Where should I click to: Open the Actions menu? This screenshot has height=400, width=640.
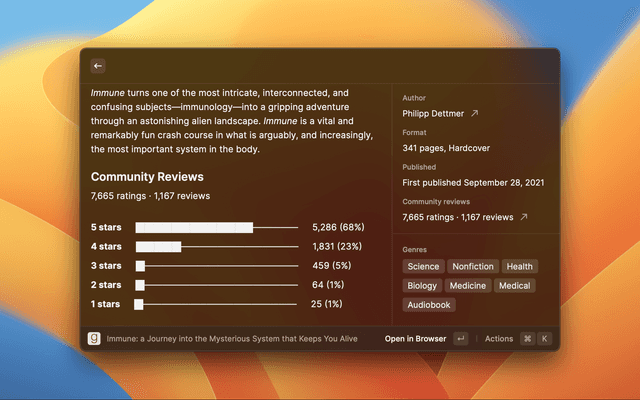point(499,339)
